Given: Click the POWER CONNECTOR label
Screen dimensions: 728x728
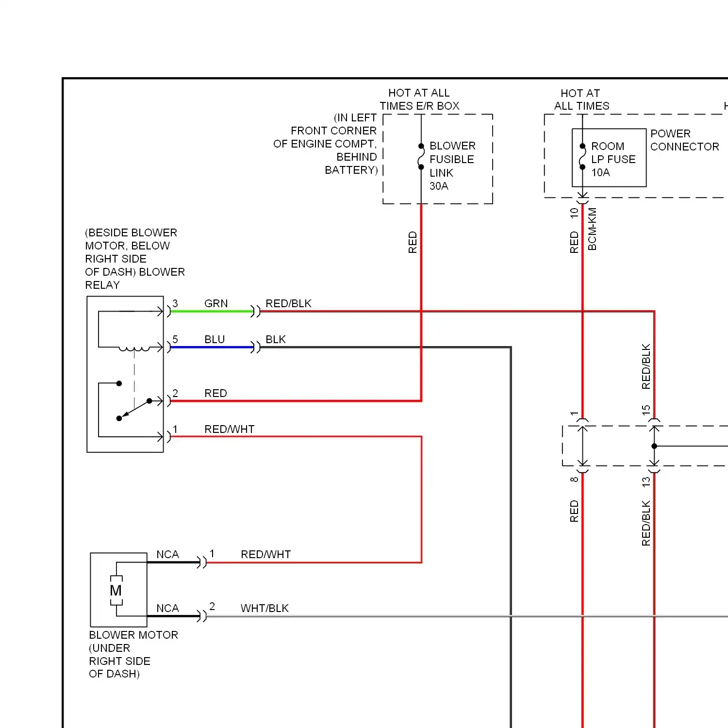Looking at the screenshot, I should [684, 140].
